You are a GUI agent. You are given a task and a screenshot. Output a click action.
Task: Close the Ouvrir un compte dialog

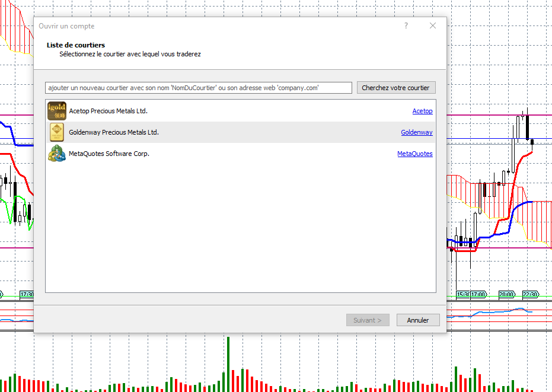coord(433,26)
